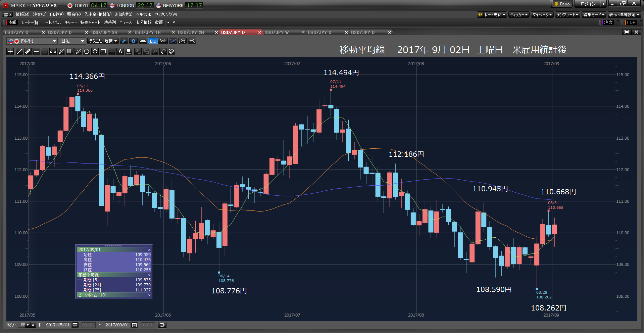Open the テクニカル選択 dropdown
This screenshot has height=333, width=644.
coord(103,41)
